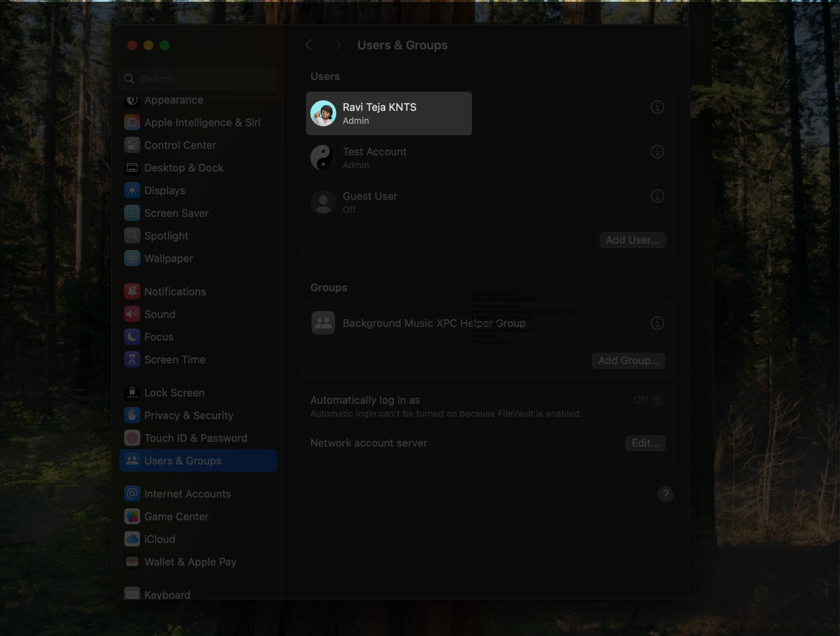Click the info button beside Guest User
Viewport: 840px width, 636px height.
coord(657,196)
